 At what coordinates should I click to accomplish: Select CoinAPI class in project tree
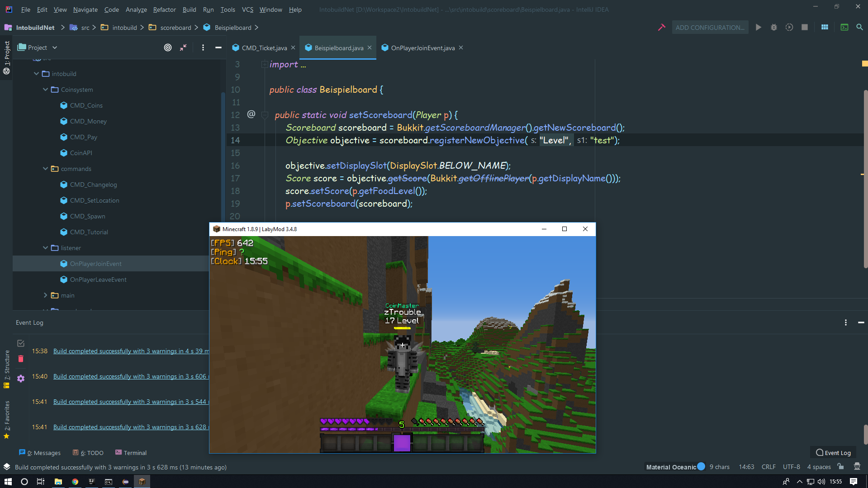pos(81,153)
